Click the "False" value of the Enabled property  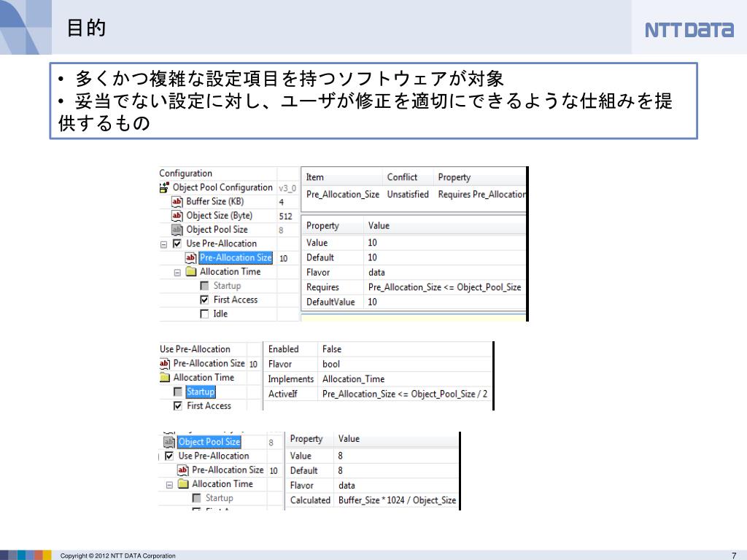(x=332, y=349)
